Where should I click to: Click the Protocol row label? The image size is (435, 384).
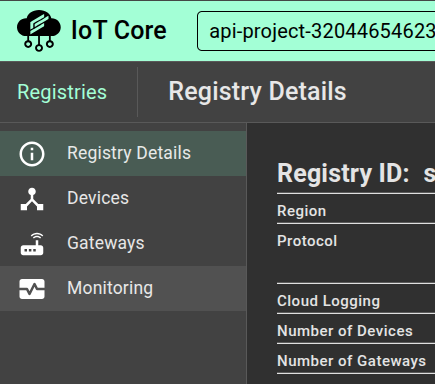tap(307, 241)
